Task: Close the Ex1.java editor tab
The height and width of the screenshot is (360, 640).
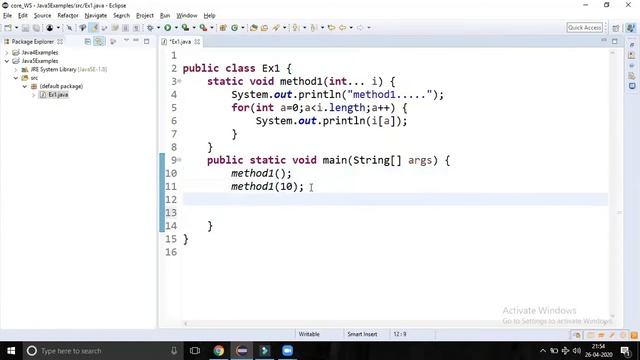Action: pyautogui.click(x=198, y=42)
